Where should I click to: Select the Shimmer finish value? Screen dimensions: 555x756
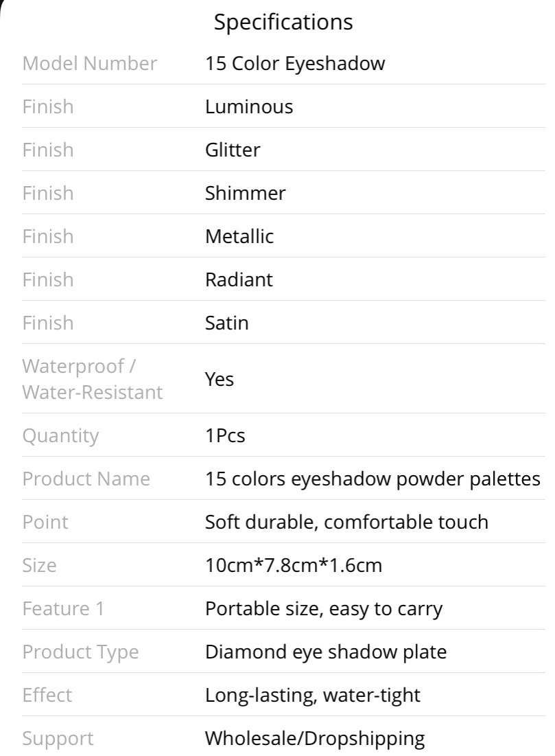click(245, 193)
